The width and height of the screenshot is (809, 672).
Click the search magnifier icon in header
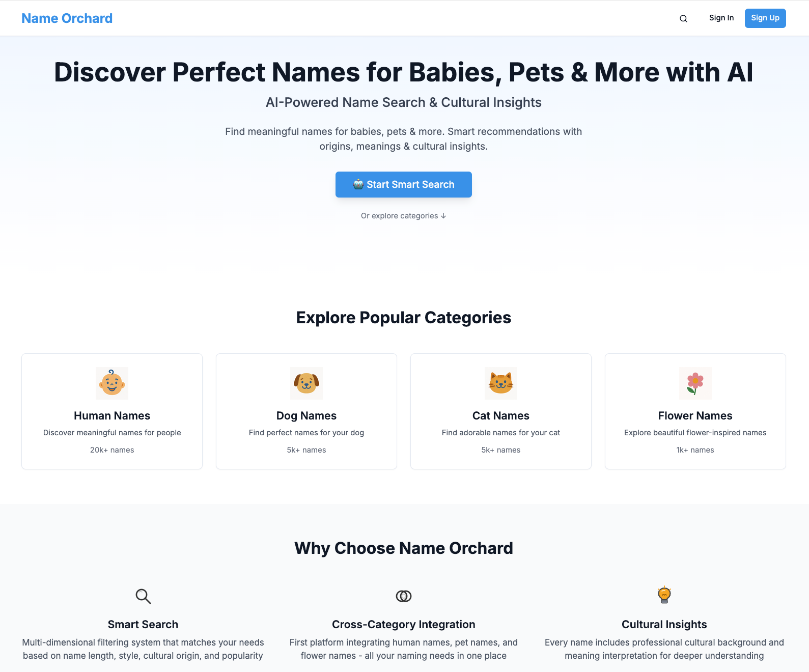[683, 19]
